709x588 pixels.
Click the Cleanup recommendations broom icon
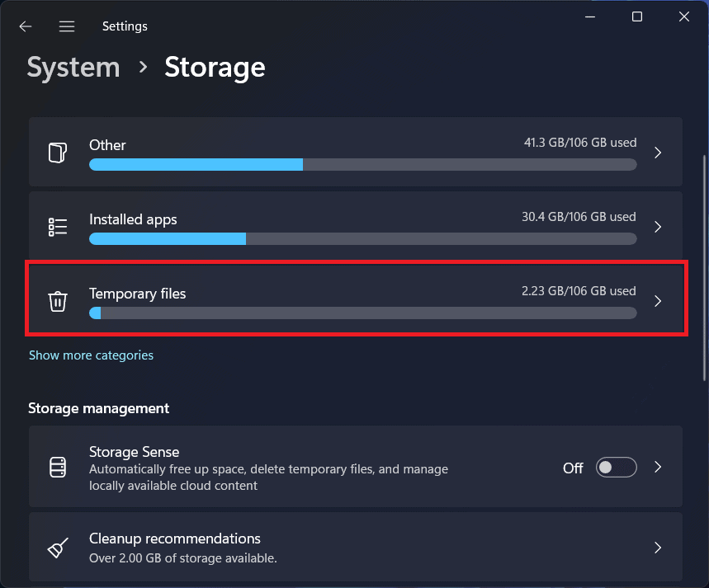coord(57,548)
